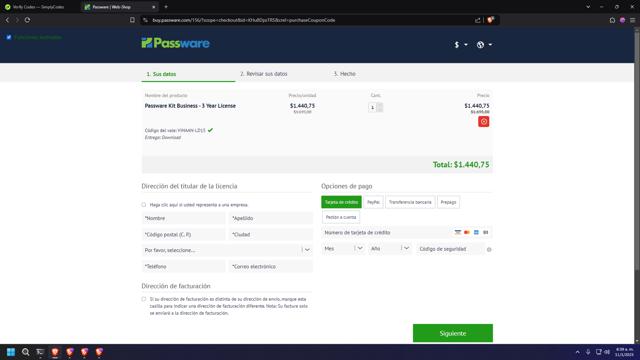Select step 2 Revisar sus datos

tap(264, 74)
